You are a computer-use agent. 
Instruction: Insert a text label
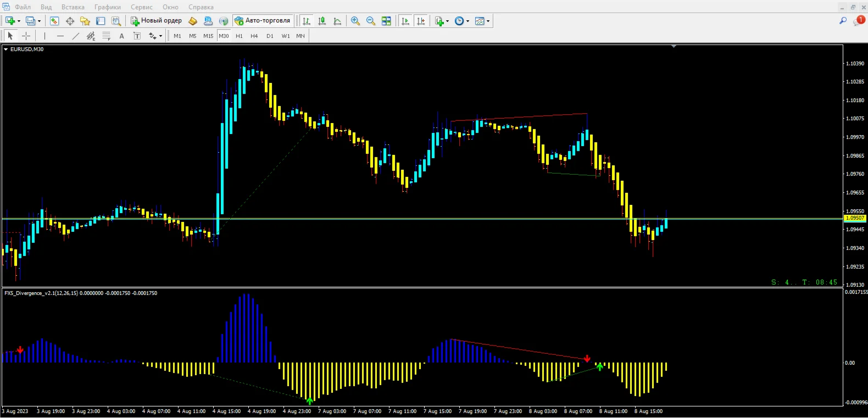point(137,36)
